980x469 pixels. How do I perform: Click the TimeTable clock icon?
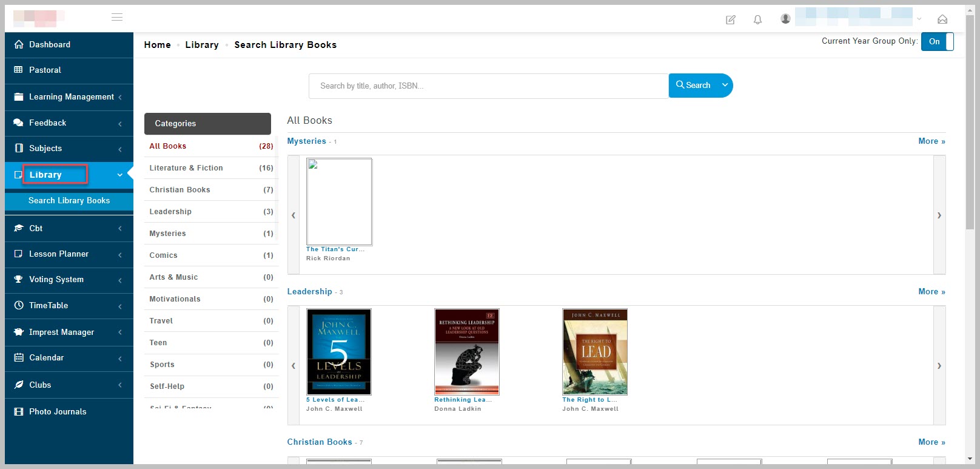click(19, 305)
